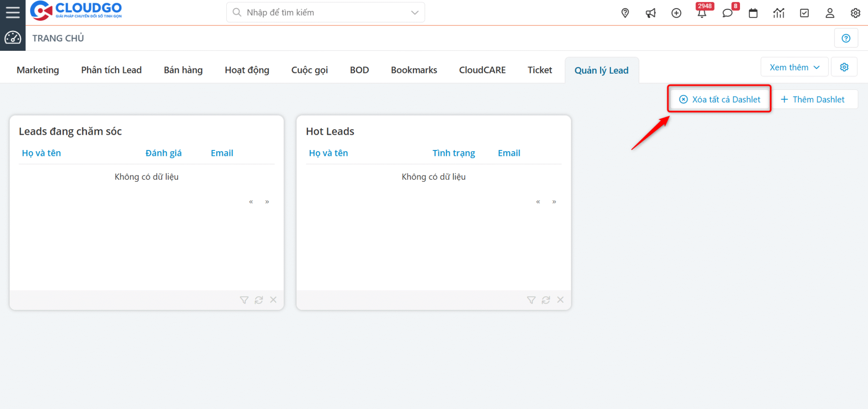Switch to the Cuộc gọi tab
The height and width of the screenshot is (409, 868).
click(x=310, y=70)
